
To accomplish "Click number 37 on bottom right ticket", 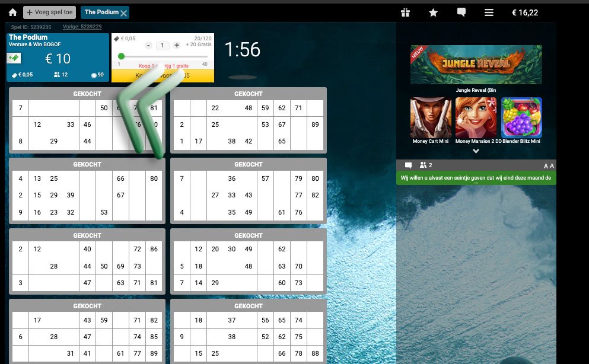I will pos(232,320).
